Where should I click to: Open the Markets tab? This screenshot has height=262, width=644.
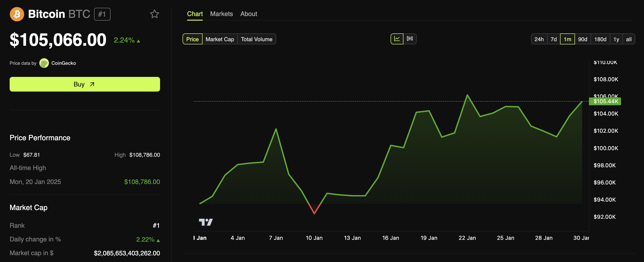[x=222, y=13]
